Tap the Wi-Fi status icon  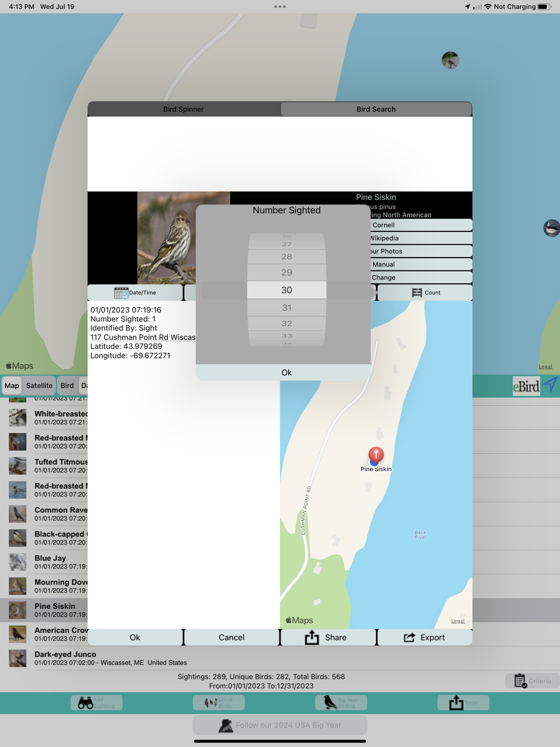[488, 7]
